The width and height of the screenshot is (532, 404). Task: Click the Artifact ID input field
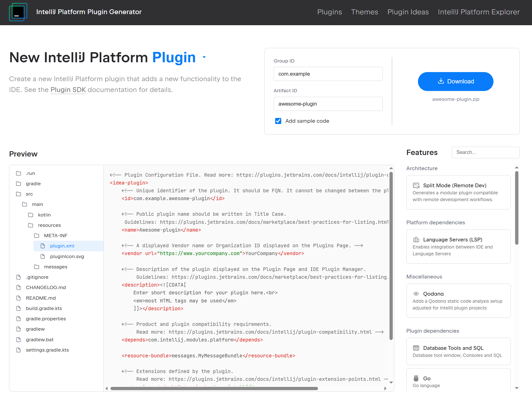pyautogui.click(x=328, y=104)
